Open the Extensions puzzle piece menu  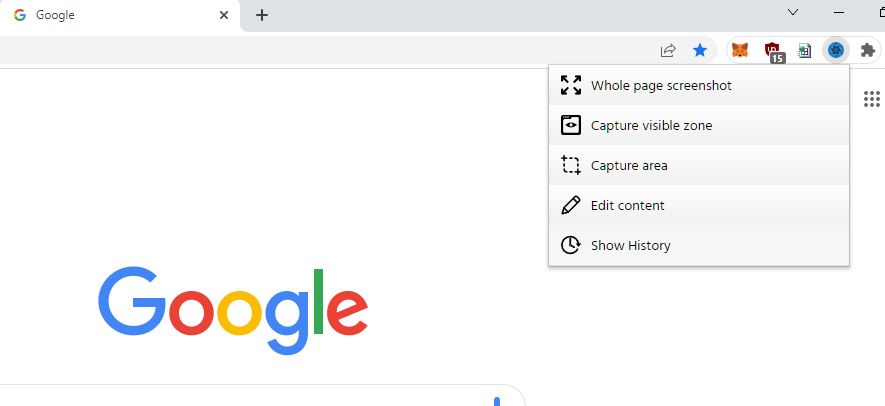coord(868,50)
